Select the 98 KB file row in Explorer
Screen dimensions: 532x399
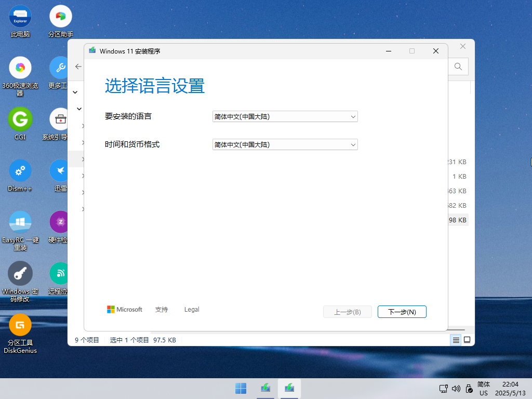458,220
